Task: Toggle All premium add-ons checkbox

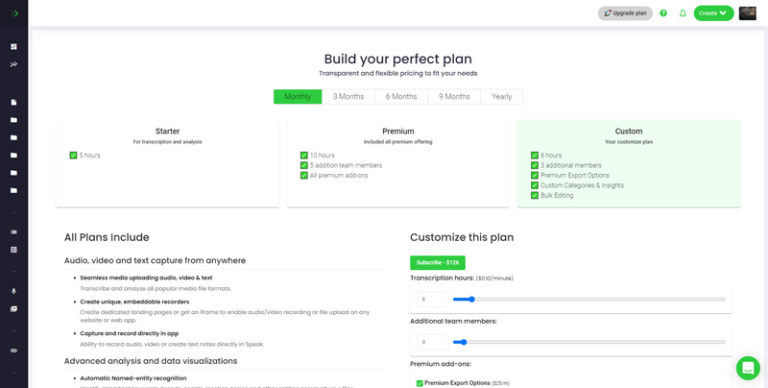Action: pos(304,175)
